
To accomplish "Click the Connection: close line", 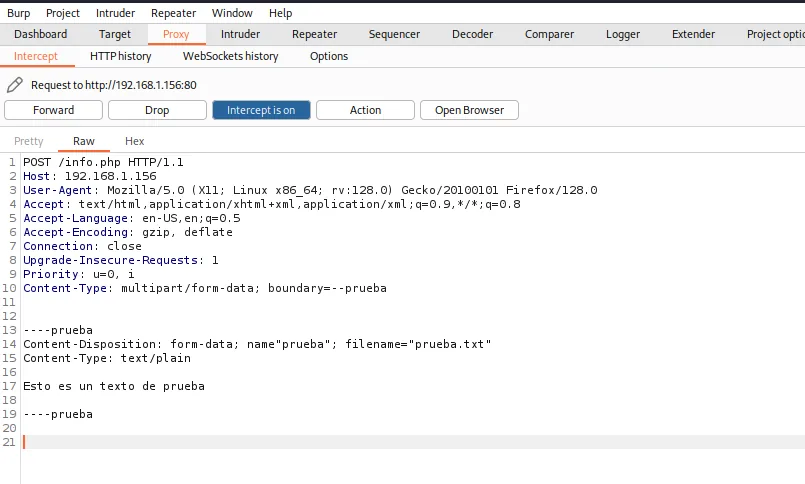I will (x=82, y=246).
